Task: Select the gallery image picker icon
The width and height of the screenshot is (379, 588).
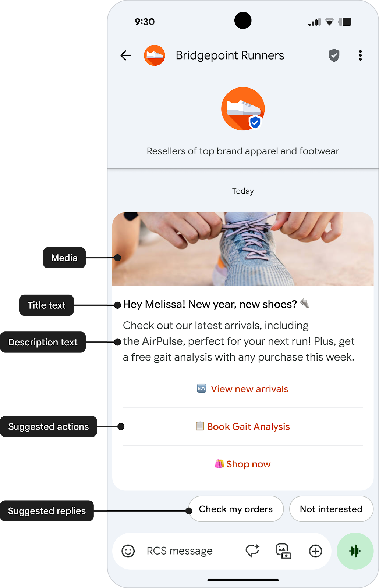Action: click(283, 551)
